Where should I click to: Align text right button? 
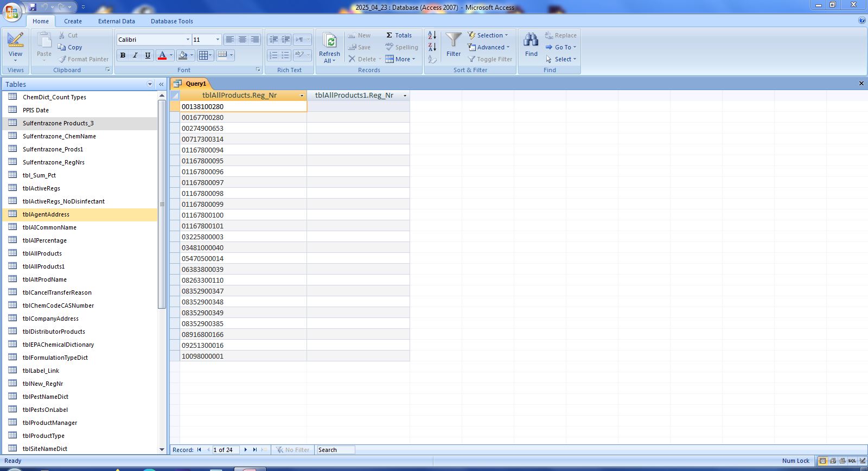coord(255,40)
